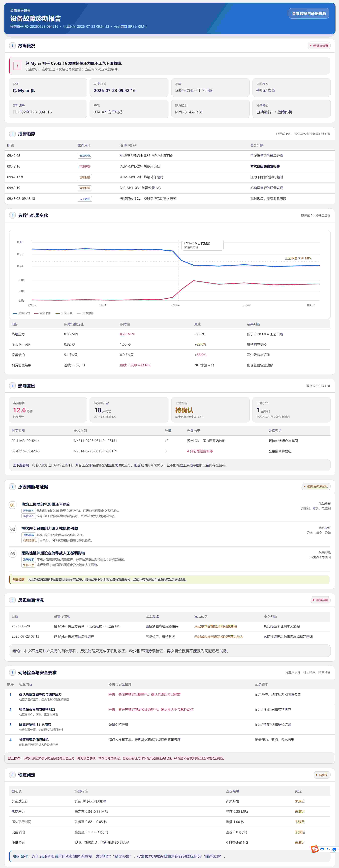This screenshot has height=868, width=339.
Task: Click the 人工复位 tag in the alarm table
Action: pos(85,199)
